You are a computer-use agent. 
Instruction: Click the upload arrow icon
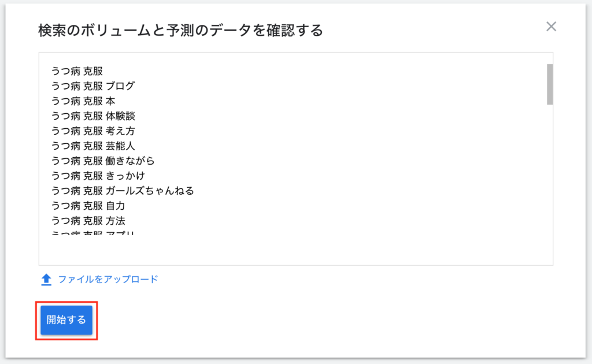(46, 280)
